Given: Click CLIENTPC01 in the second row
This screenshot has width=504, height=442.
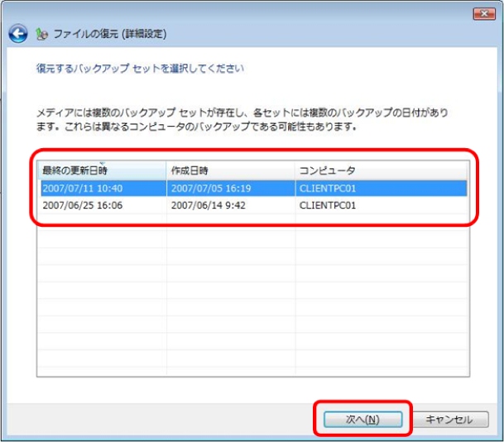Looking at the screenshot, I should pyautogui.click(x=328, y=205).
